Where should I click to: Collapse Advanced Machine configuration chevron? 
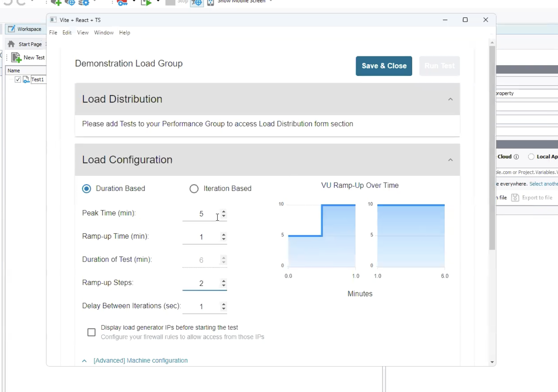(84, 361)
